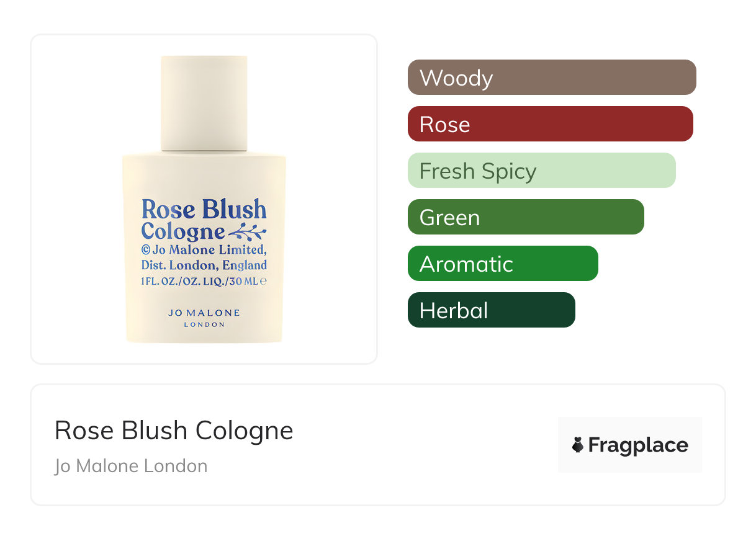756x536 pixels.
Task: Click the Fragplace wordmark text
Action: (x=638, y=445)
